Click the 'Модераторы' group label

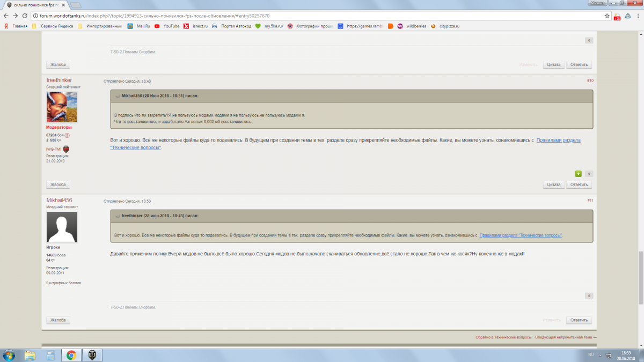pyautogui.click(x=58, y=128)
